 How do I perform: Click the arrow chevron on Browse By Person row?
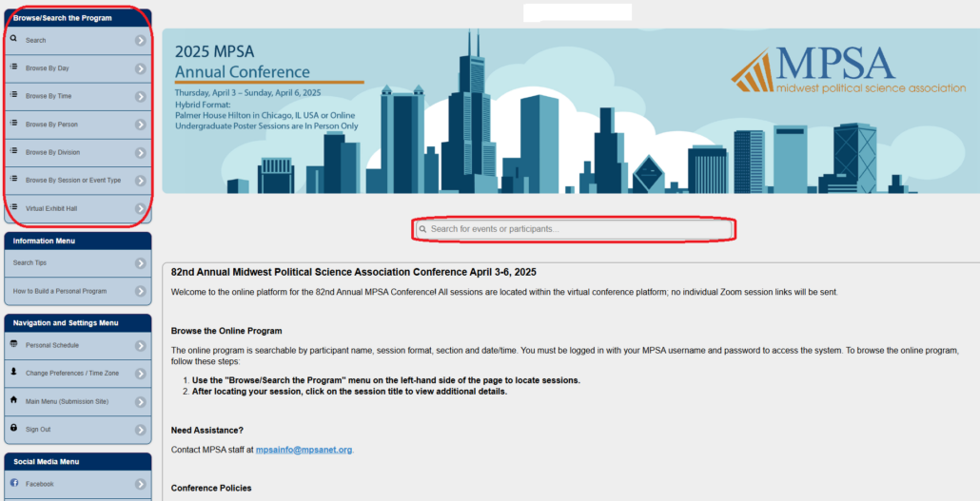coord(141,125)
